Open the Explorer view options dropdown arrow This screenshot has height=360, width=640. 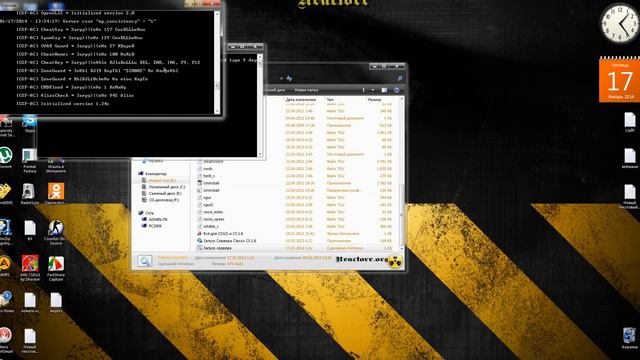(x=372, y=90)
